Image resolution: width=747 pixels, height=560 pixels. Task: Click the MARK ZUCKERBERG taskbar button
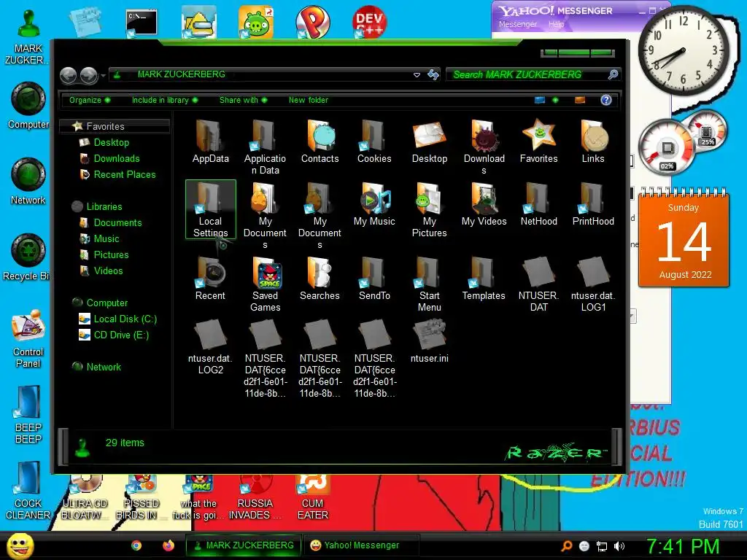pos(244,545)
